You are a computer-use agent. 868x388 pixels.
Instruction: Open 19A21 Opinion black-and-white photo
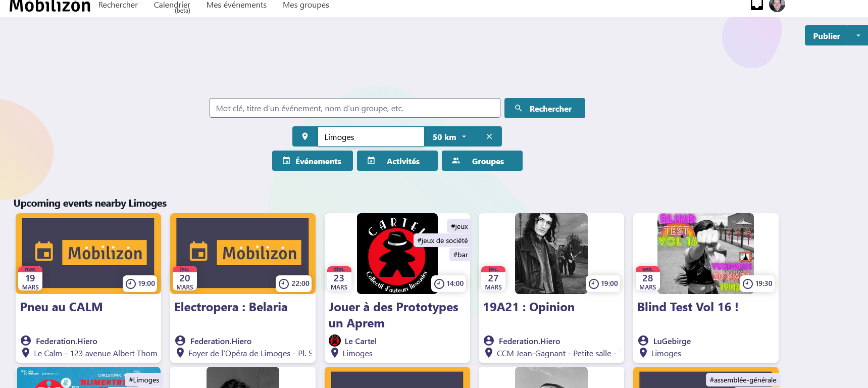(551, 254)
